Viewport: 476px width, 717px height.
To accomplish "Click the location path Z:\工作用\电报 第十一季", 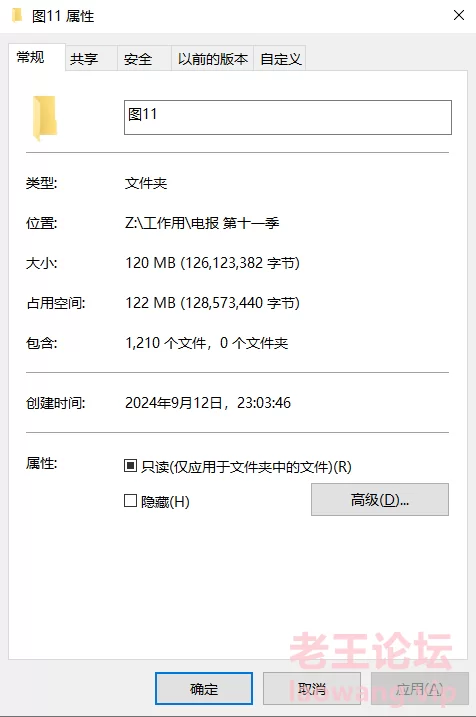I will pyautogui.click(x=202, y=223).
